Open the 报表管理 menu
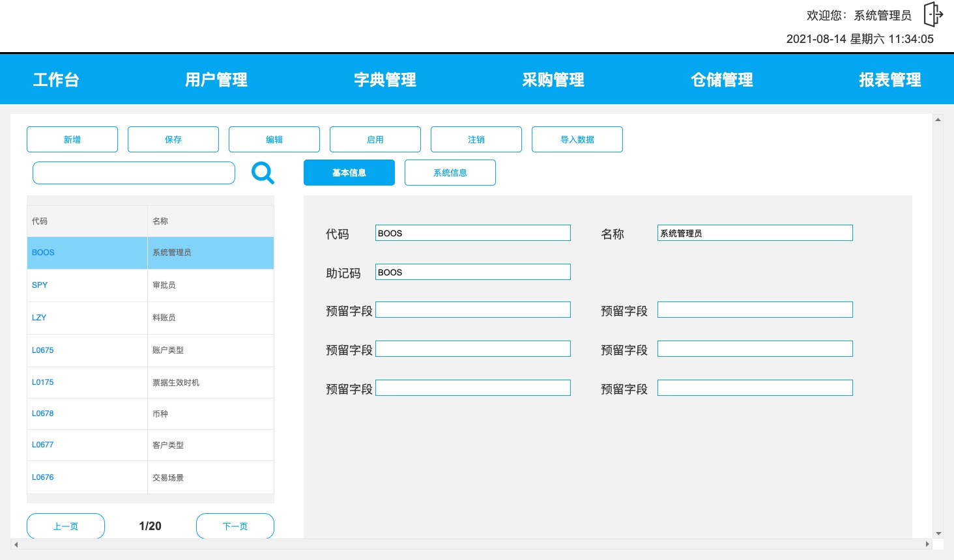The width and height of the screenshot is (954, 560). 890,79
